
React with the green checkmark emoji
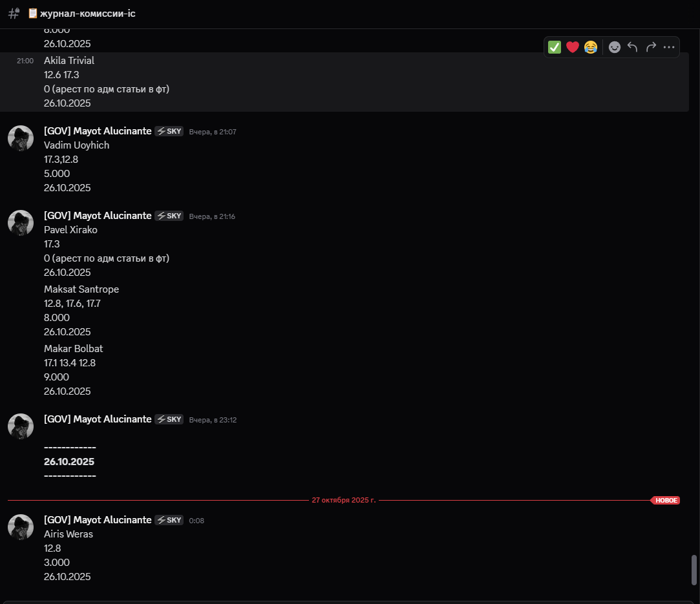pyautogui.click(x=554, y=47)
